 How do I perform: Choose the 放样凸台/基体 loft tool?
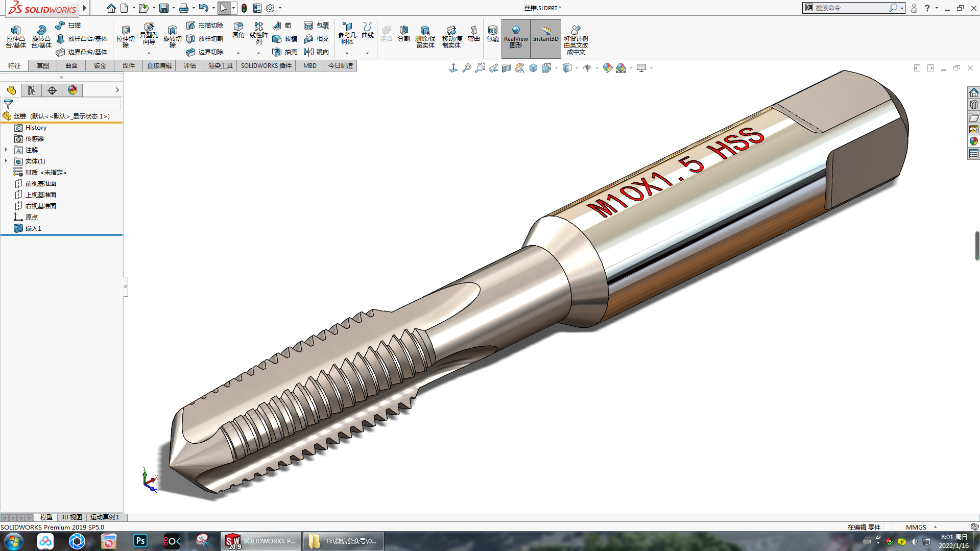pos(82,38)
